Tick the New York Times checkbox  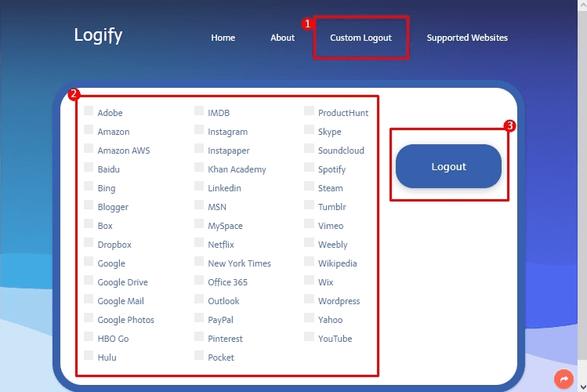(199, 261)
